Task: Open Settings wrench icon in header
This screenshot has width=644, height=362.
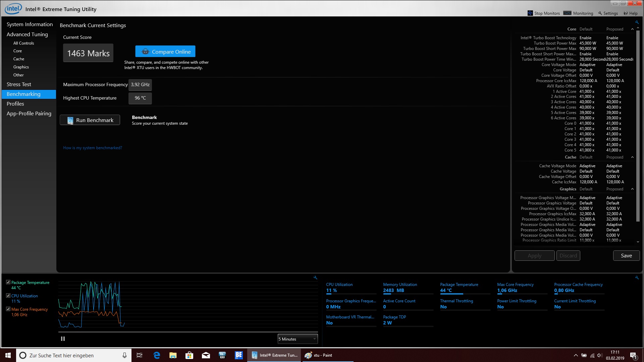Action: 600,13
